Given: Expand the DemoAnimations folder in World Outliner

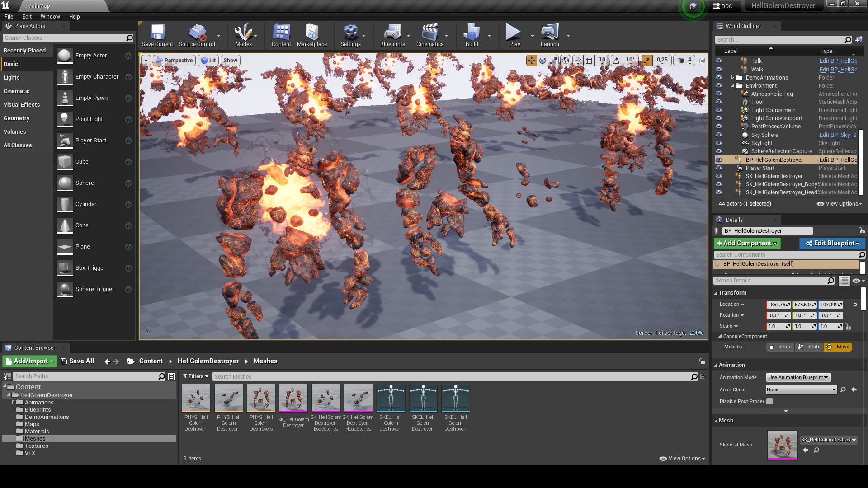Looking at the screenshot, I should (x=732, y=78).
